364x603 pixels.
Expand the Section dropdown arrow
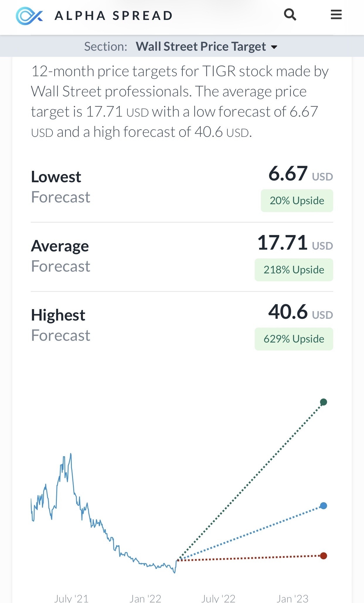pyautogui.click(x=274, y=47)
